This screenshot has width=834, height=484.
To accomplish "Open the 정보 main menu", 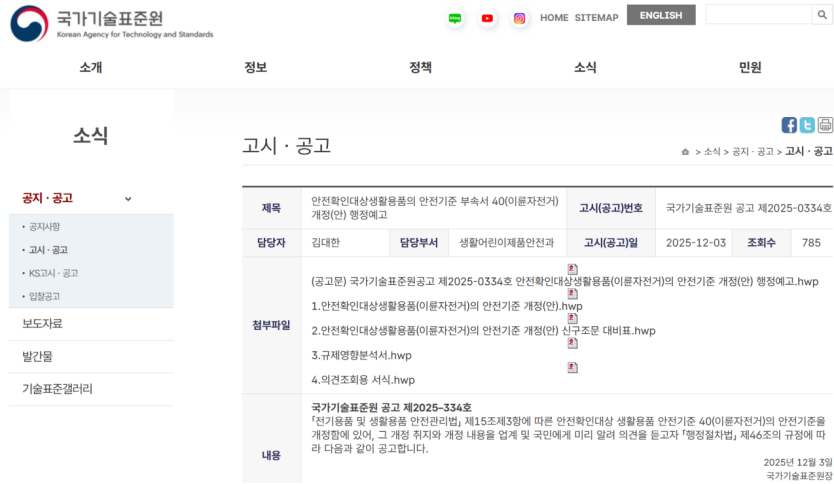I will 255,68.
